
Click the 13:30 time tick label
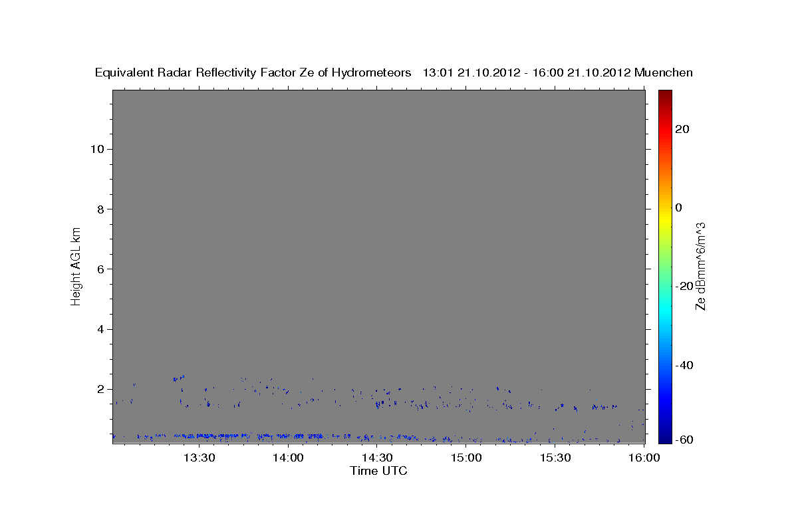(x=199, y=458)
